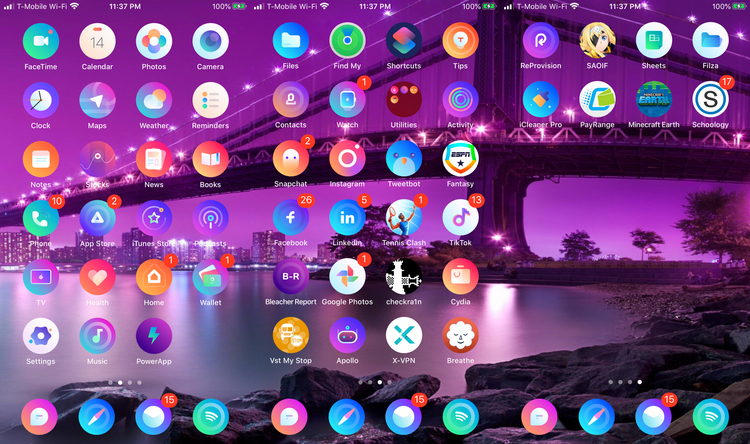This screenshot has width=750, height=444.
Task: Open the PayRange app
Action: point(597,100)
